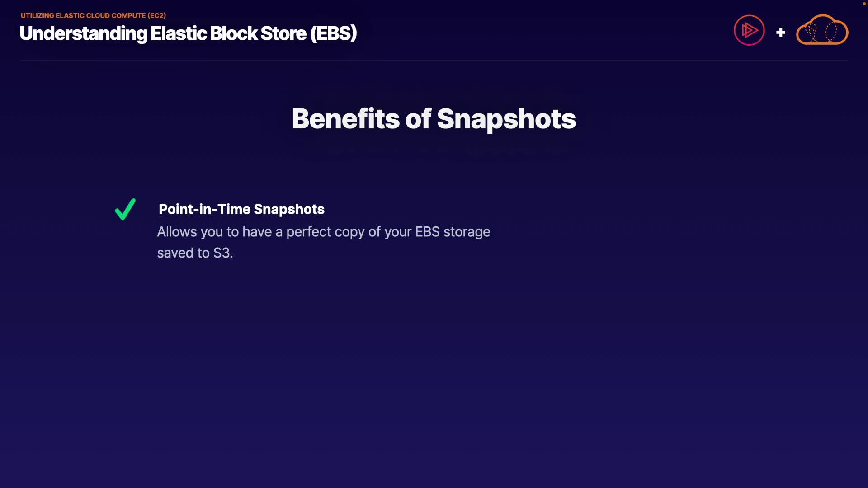Click the orange A Cloud Guru cloud logo
The image size is (868, 488).
pos(822,30)
